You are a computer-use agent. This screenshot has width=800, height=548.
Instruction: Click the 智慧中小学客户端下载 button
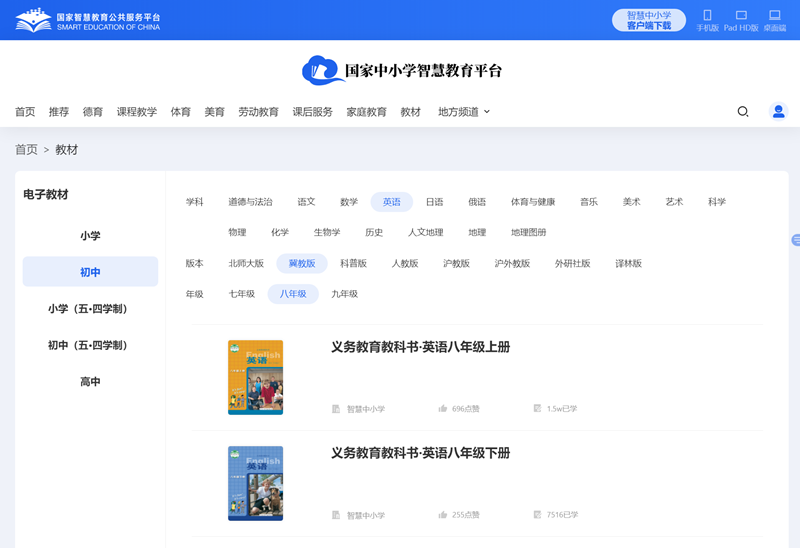click(x=649, y=20)
